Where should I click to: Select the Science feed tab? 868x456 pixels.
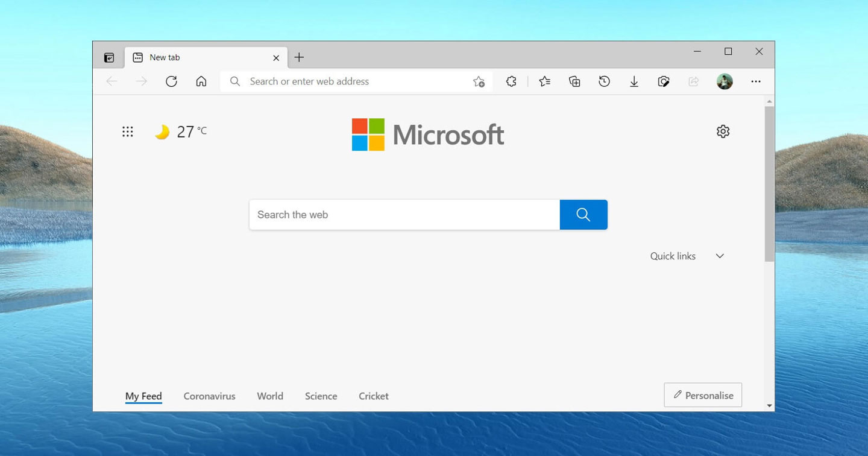[x=321, y=396]
